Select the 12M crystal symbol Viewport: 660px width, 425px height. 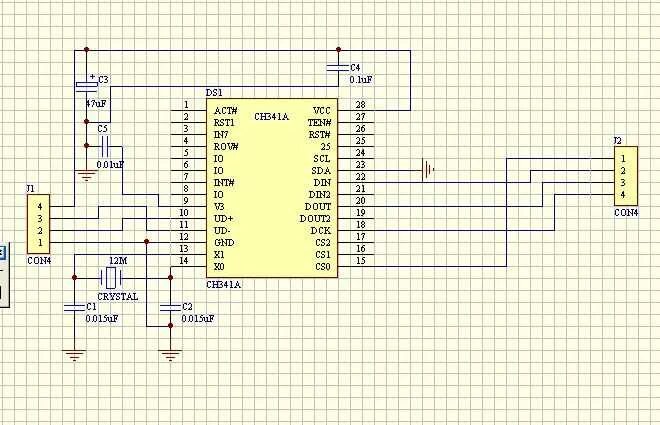click(111, 277)
